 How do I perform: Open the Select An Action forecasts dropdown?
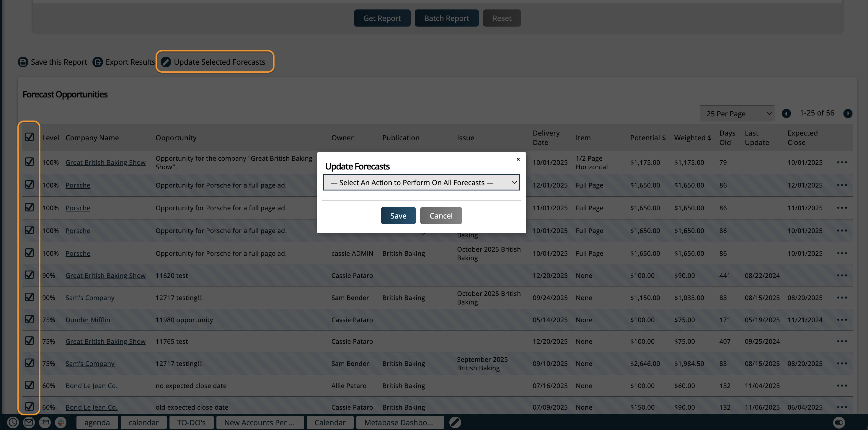click(x=421, y=182)
